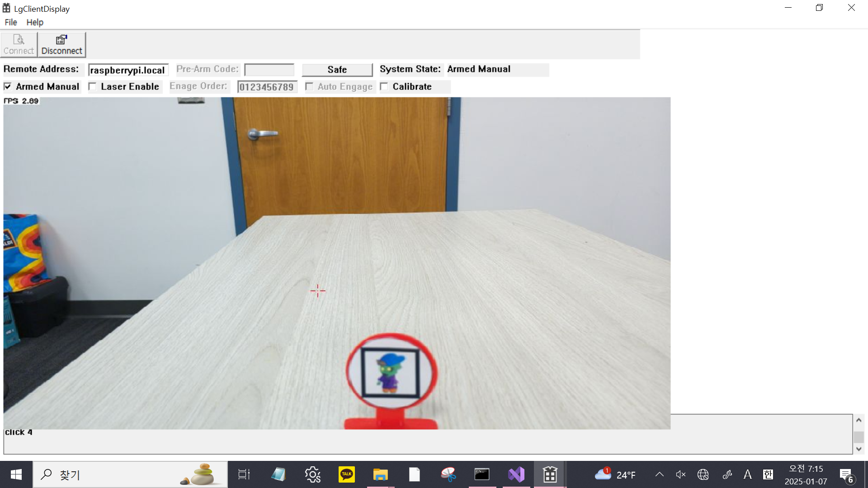The image size is (868, 488).
Task: Check the Calibrate checkbox
Action: [x=384, y=86]
